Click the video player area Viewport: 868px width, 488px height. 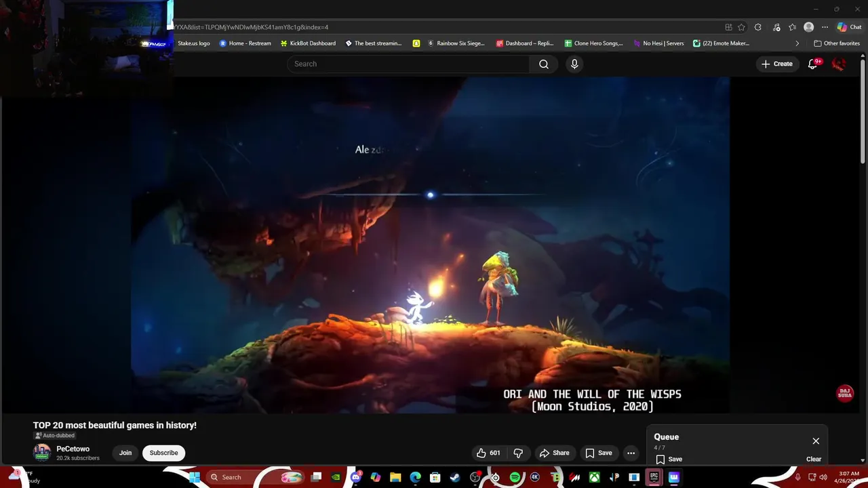[x=431, y=244]
